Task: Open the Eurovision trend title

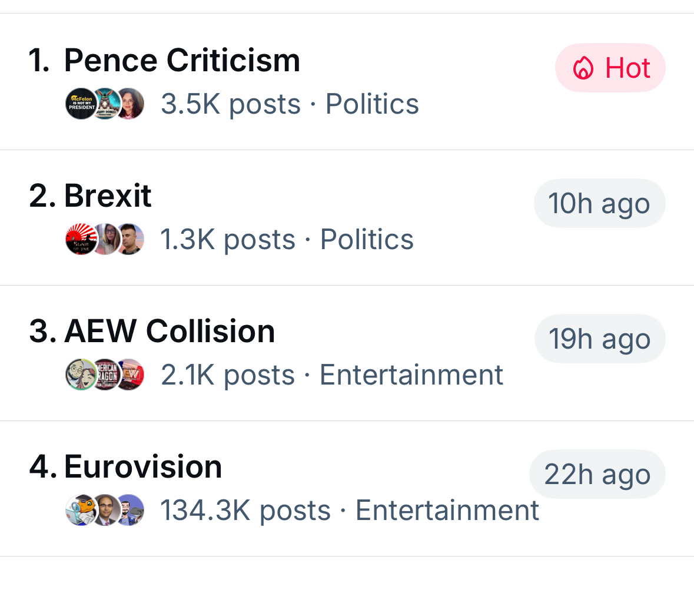Action: click(x=143, y=466)
